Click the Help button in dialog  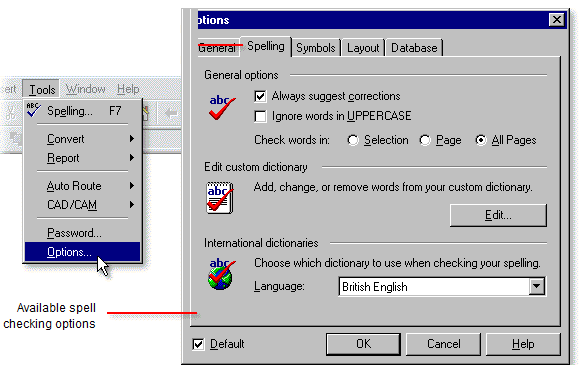pos(523,344)
